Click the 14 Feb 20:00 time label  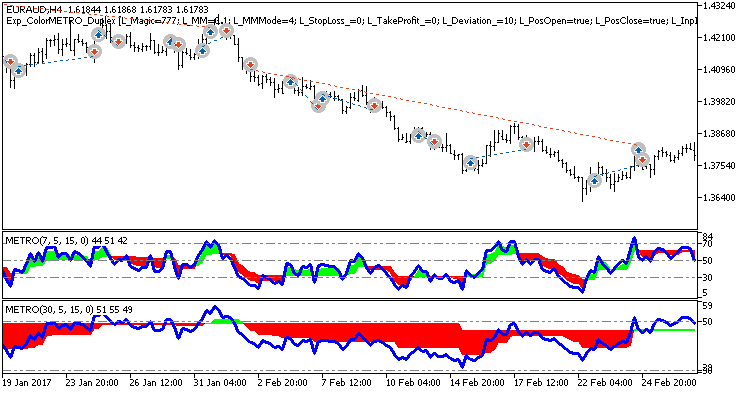click(477, 383)
